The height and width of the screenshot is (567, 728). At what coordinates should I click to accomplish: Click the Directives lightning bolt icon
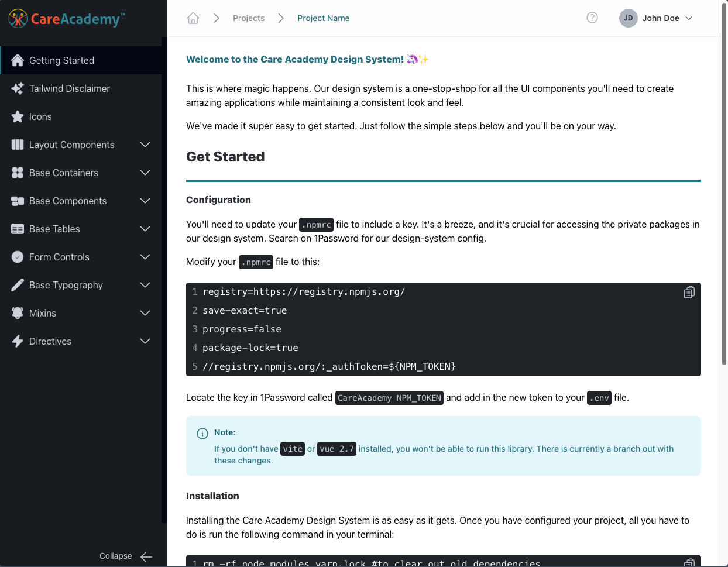tap(18, 341)
